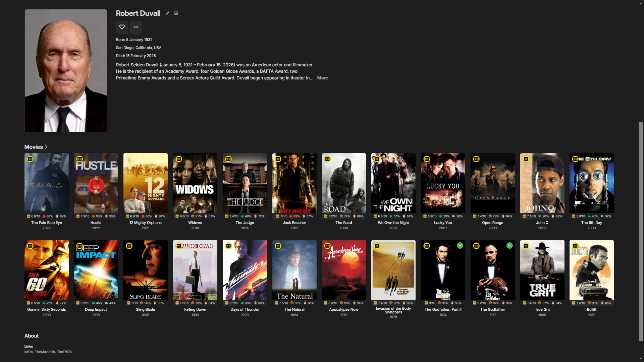Click the CC badge on Sling Blade

(x=129, y=246)
